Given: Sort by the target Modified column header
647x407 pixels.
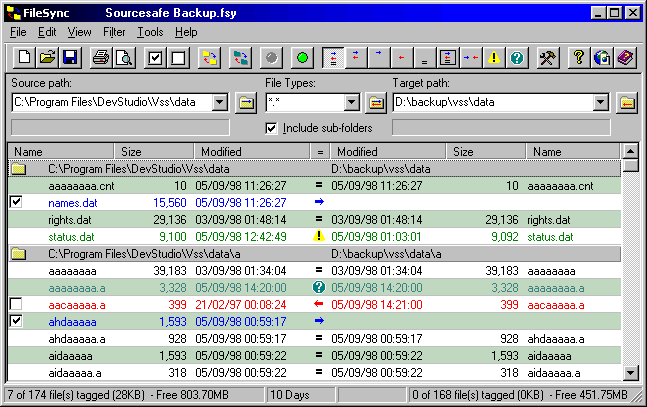Looking at the screenshot, I should pos(388,152).
